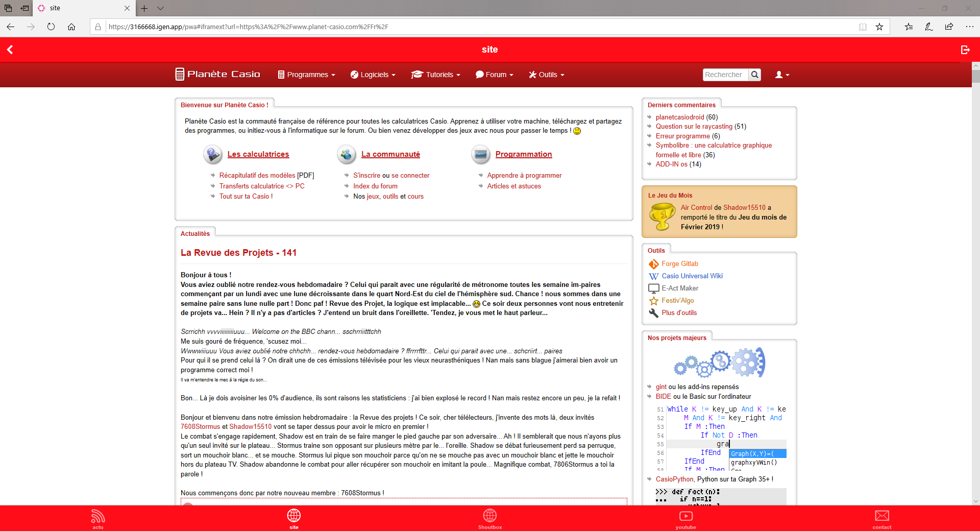Open Question sur le raycasting link
Image resolution: width=980 pixels, height=531 pixels.
(694, 126)
